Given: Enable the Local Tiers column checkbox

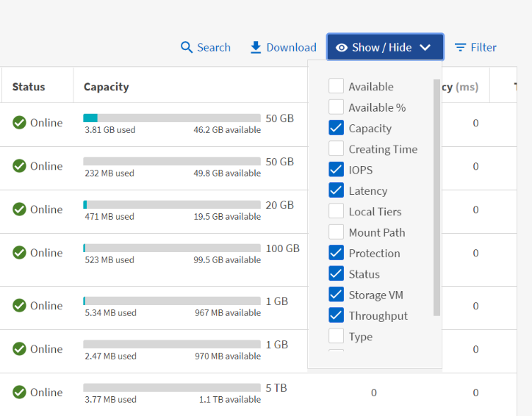Looking at the screenshot, I should coord(337,211).
